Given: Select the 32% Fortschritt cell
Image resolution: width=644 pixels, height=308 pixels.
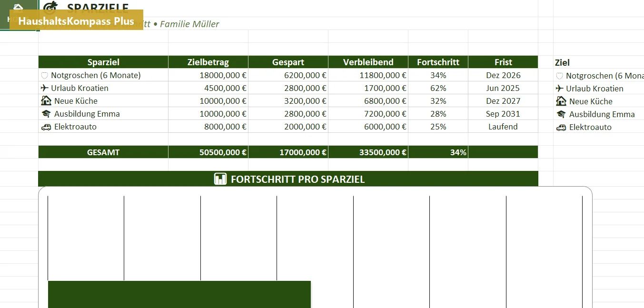Looking at the screenshot, I should (x=438, y=101).
